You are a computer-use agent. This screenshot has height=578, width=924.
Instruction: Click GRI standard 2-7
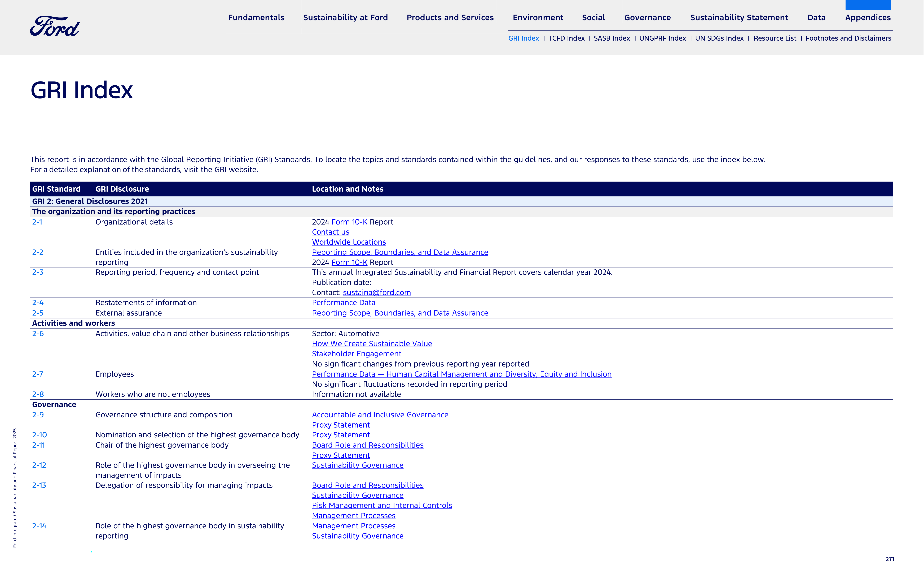37,374
